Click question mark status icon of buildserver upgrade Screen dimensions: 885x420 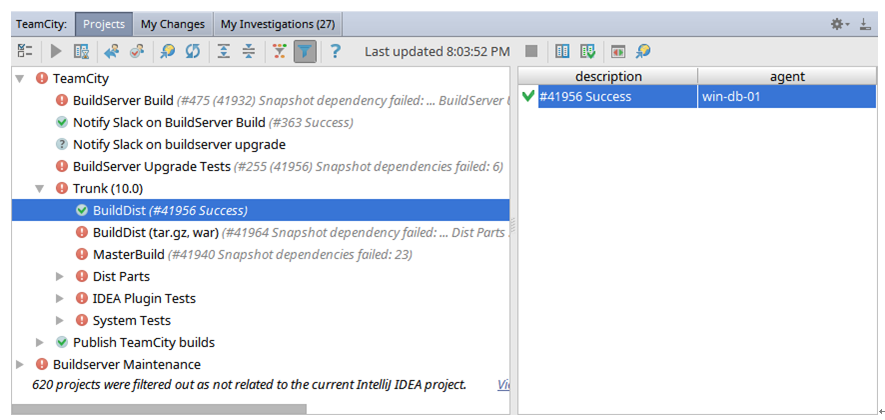pyautogui.click(x=62, y=145)
